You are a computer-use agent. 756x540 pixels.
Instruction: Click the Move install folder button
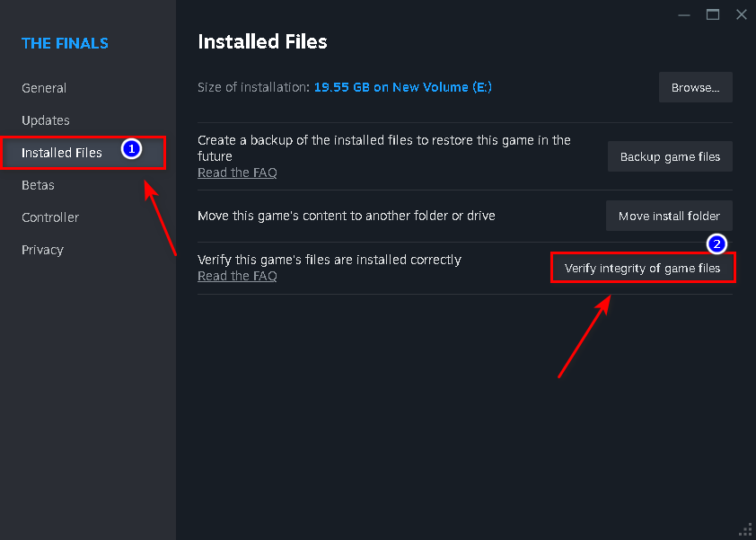[669, 216]
